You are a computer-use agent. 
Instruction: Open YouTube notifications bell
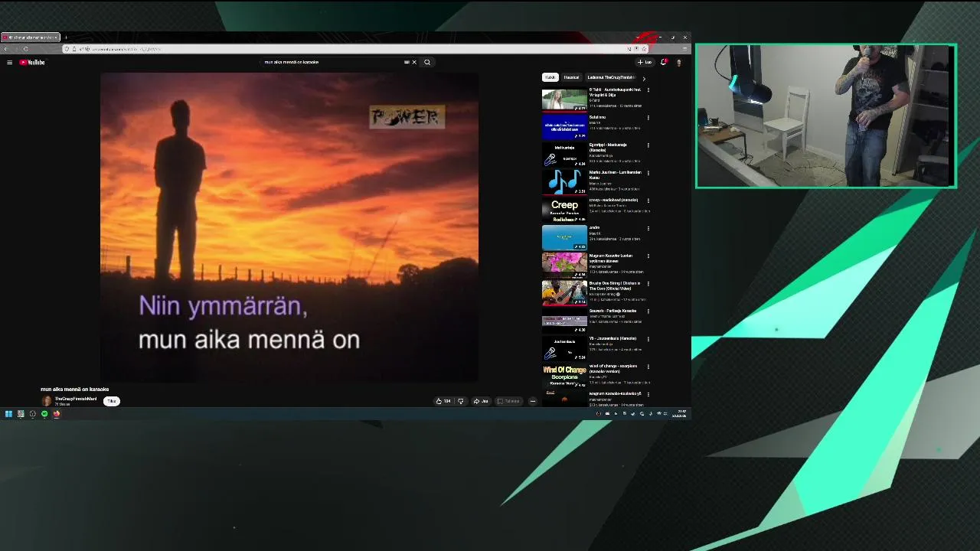[664, 63]
